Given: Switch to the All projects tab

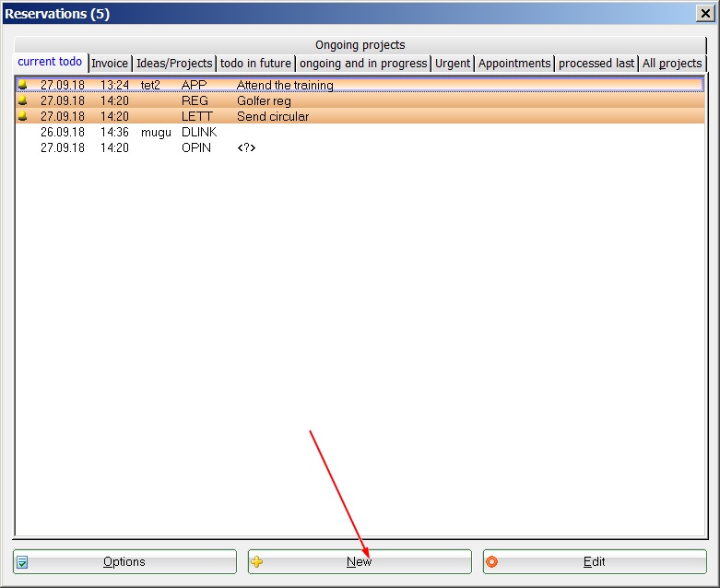Looking at the screenshot, I should point(672,63).
